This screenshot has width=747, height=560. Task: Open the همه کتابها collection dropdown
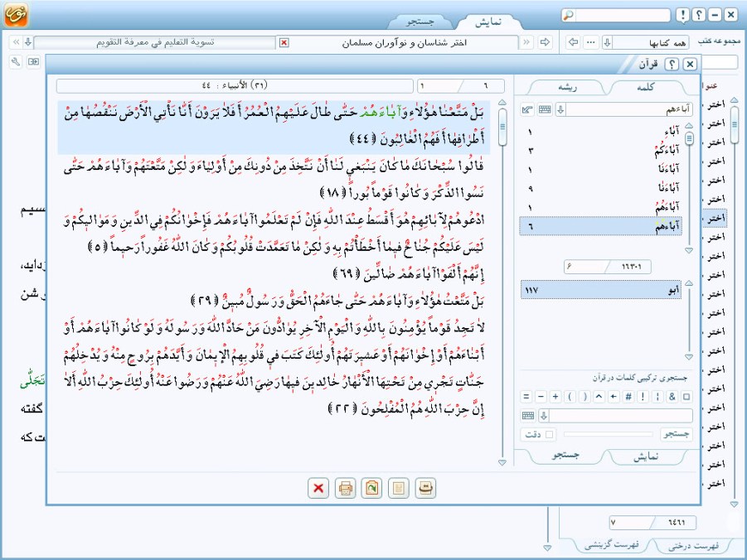point(608,42)
